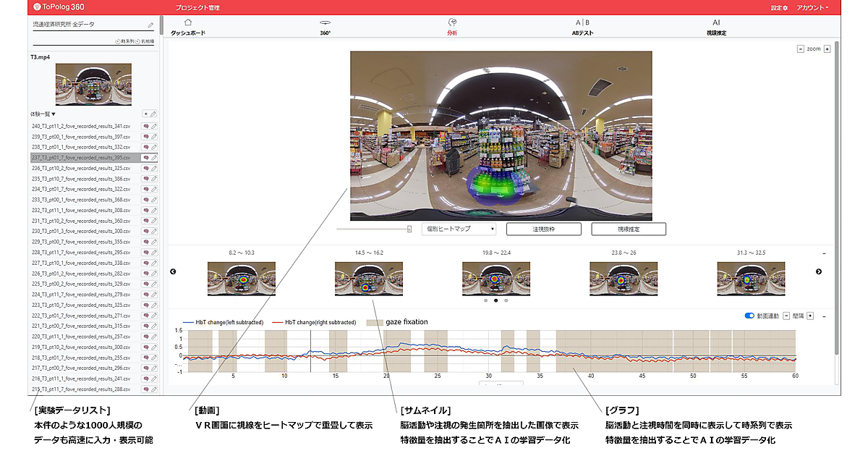Select the 名前順 sort radio option
The width and height of the screenshot is (868, 456).
coord(138,41)
